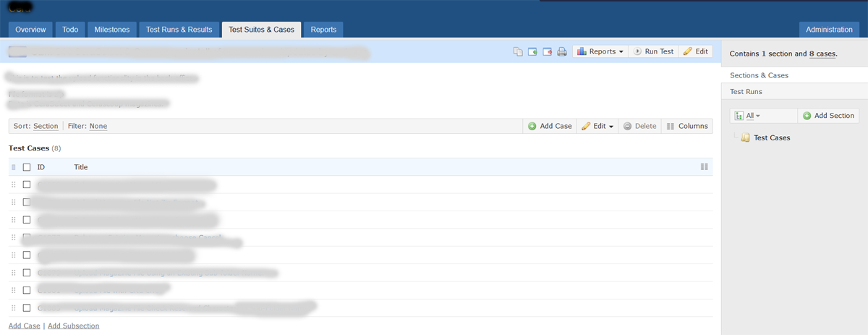Click the import cases icon
The width and height of the screenshot is (868, 335).
click(x=532, y=52)
